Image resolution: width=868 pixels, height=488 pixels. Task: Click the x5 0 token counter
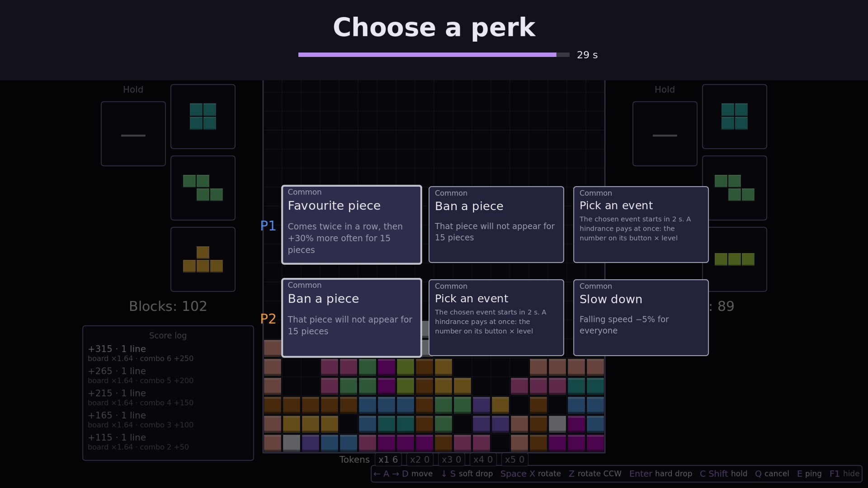514,460
